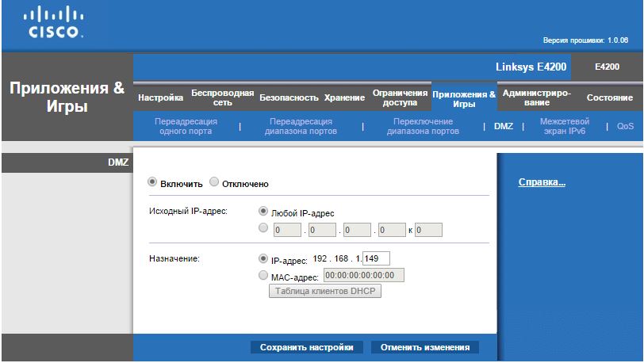Screen dimensions: 644x363
Task: Select the Включить radio button
Action: (x=152, y=183)
